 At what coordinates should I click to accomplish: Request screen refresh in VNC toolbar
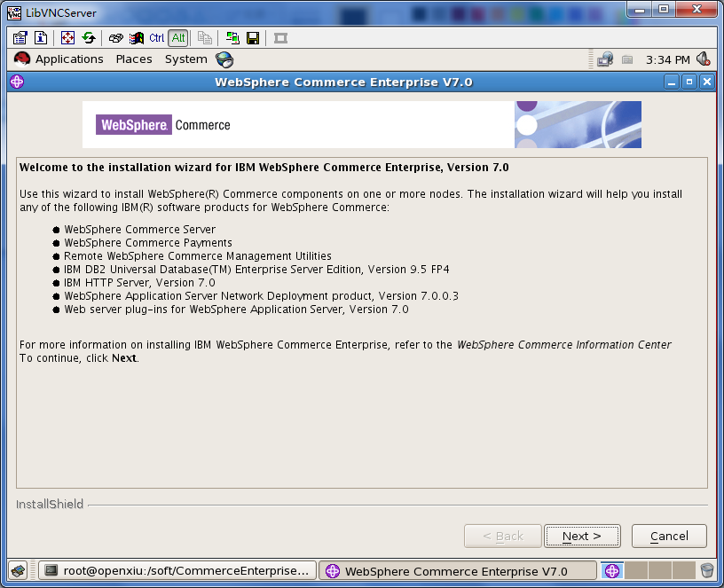(89, 38)
